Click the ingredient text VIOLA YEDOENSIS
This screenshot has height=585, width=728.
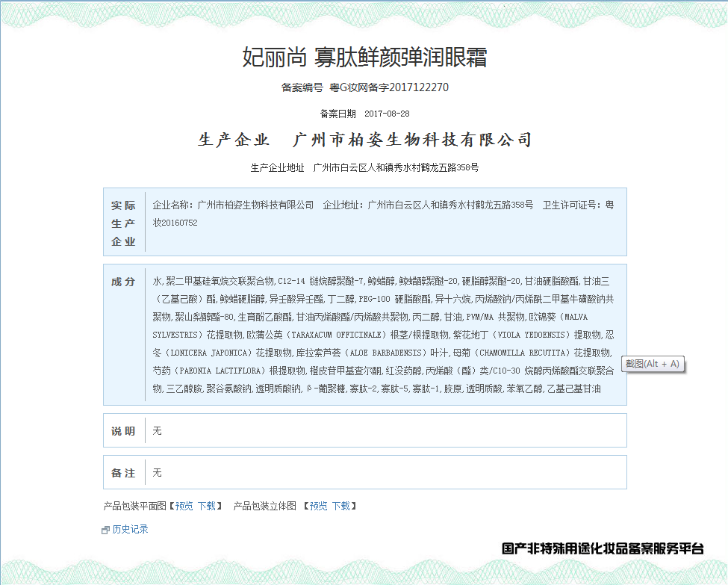(x=531, y=335)
